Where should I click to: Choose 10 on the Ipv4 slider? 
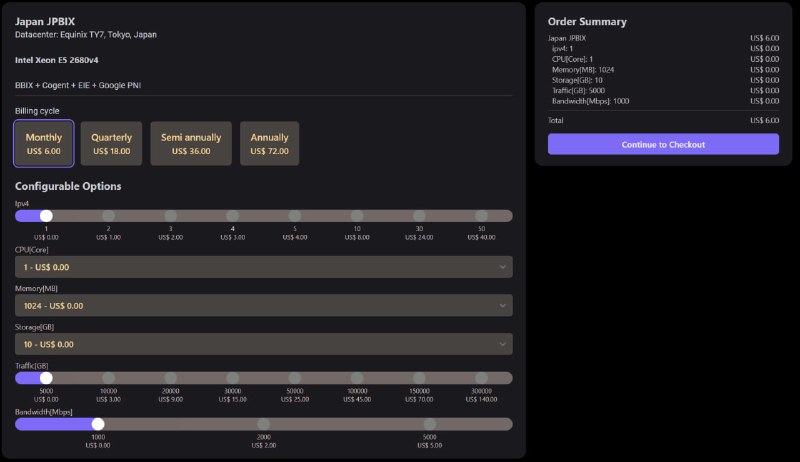[357, 216]
